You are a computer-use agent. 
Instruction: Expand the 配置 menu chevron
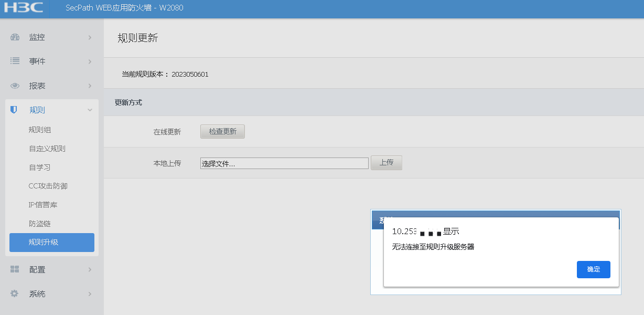(90, 269)
